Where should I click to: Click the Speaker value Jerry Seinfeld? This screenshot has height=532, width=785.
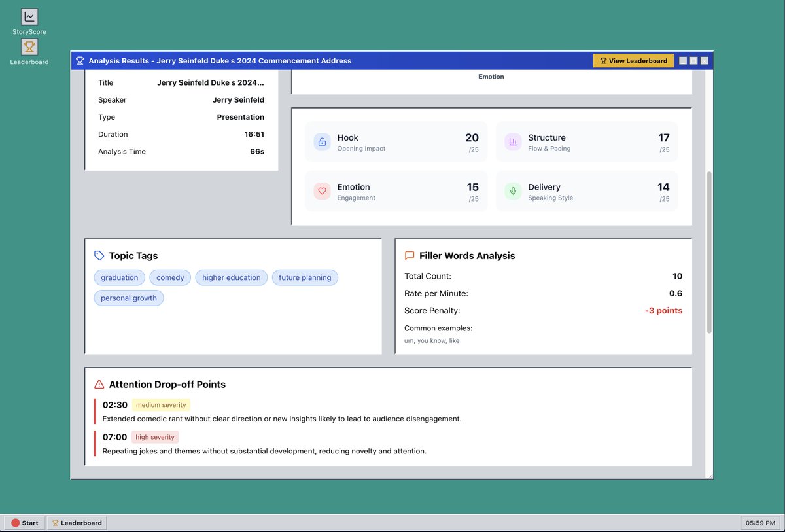[238, 100]
